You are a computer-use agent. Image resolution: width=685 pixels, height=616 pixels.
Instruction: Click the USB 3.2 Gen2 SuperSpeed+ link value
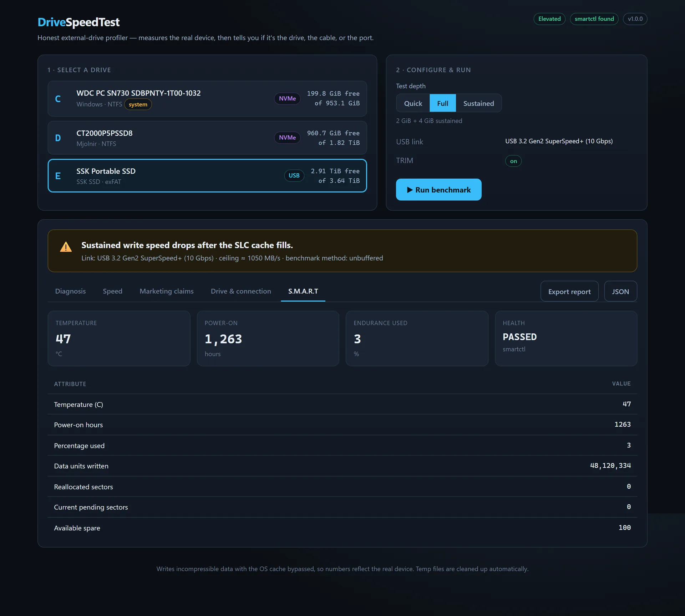coord(559,141)
